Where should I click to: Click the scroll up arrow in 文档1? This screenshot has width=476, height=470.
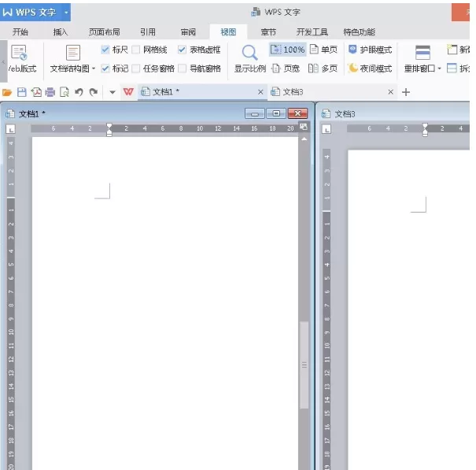pos(304,139)
